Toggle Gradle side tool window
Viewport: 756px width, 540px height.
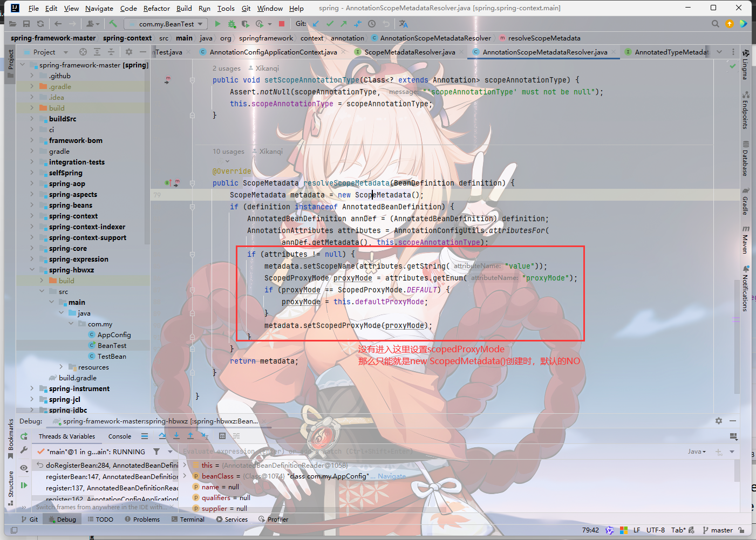pos(745,201)
